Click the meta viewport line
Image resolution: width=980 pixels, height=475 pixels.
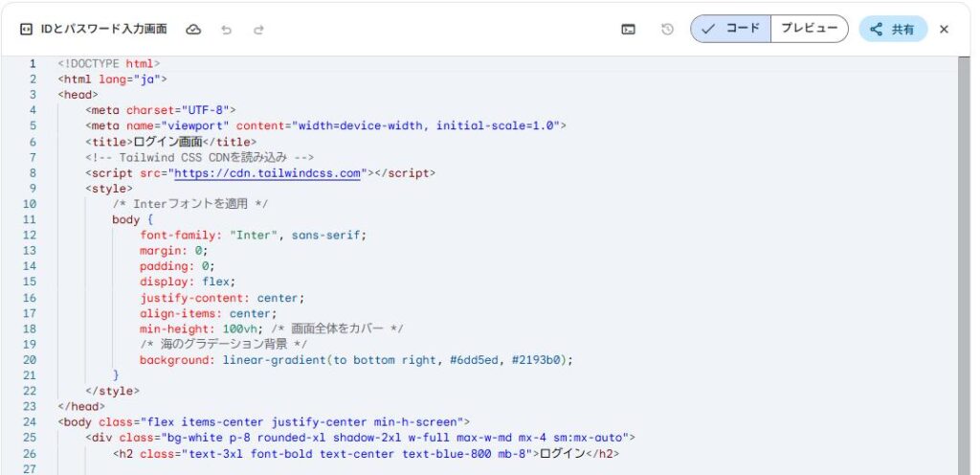pos(325,125)
